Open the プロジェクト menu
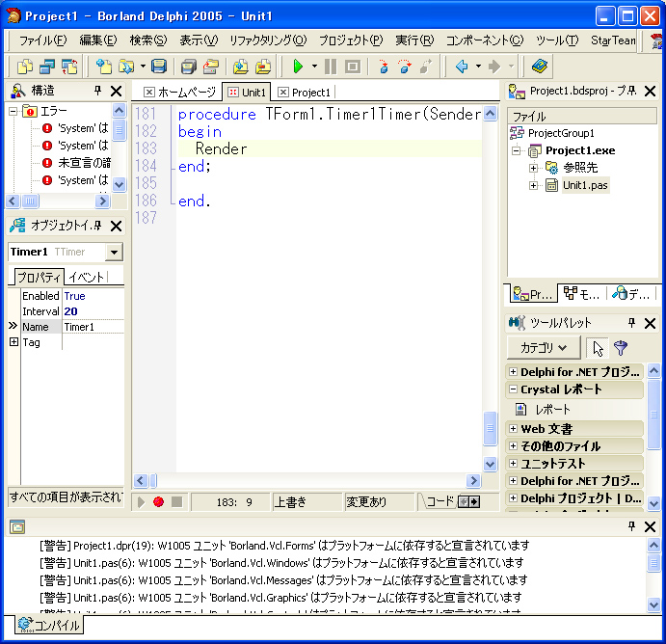Image resolution: width=666 pixels, height=644 pixels. pos(351,40)
